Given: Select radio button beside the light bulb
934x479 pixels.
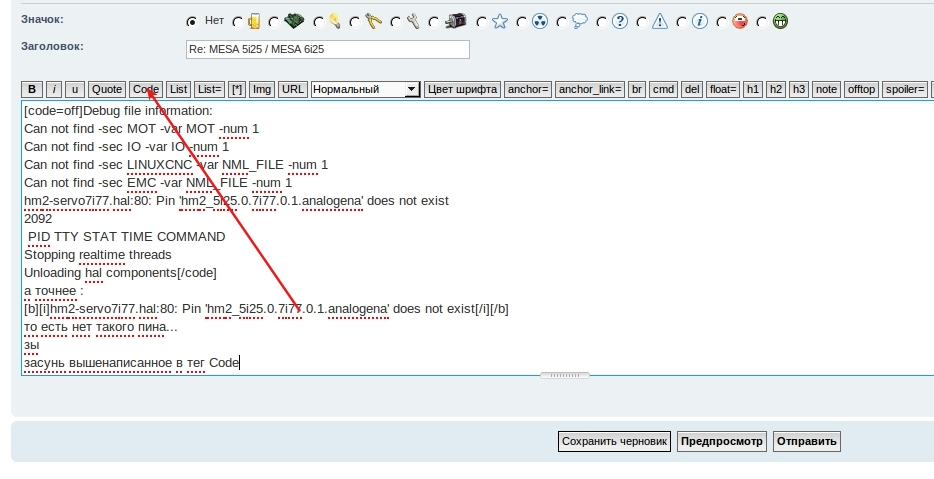Looking at the screenshot, I should point(319,23).
